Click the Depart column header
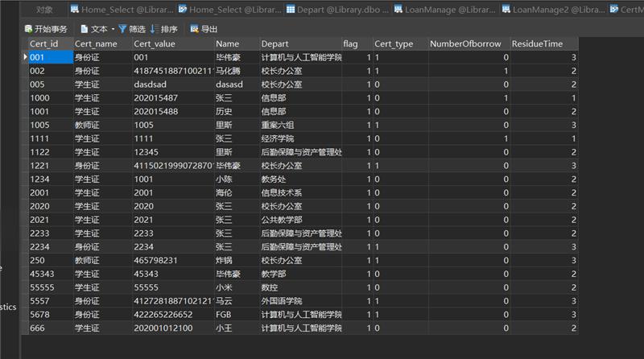 (300, 43)
